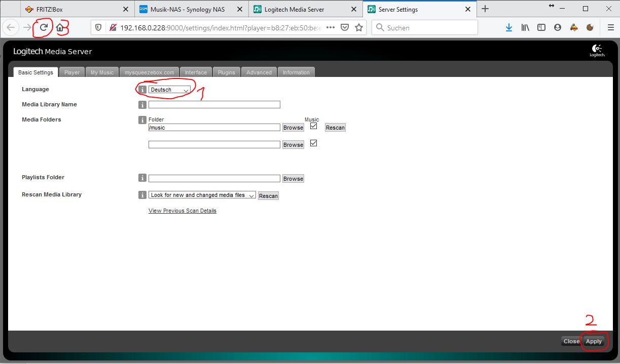Close the Logitech Media Server tab
Viewport: 620px width, 364px height.
[353, 9]
